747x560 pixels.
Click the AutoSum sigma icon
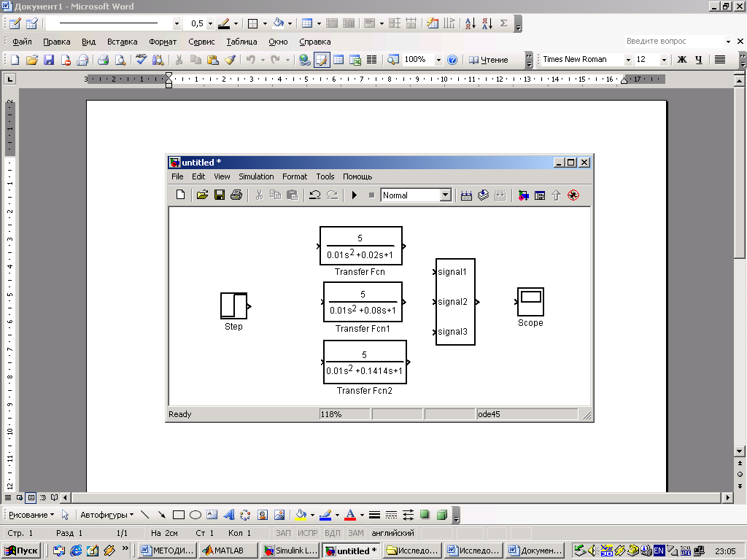[x=503, y=23]
